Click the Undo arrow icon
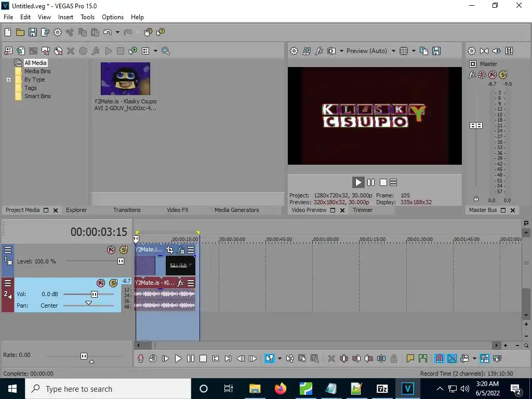This screenshot has height=399, width=532. coord(108,32)
